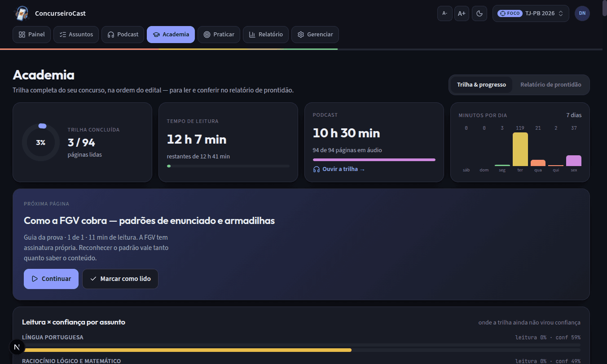Open the Assuntos tab

click(76, 35)
